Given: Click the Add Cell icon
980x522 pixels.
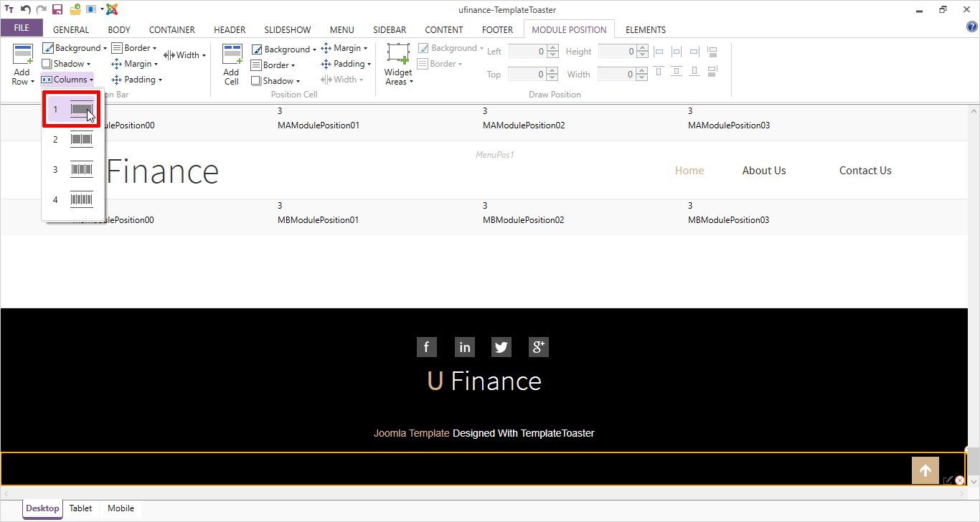Looking at the screenshot, I should pos(232,56).
